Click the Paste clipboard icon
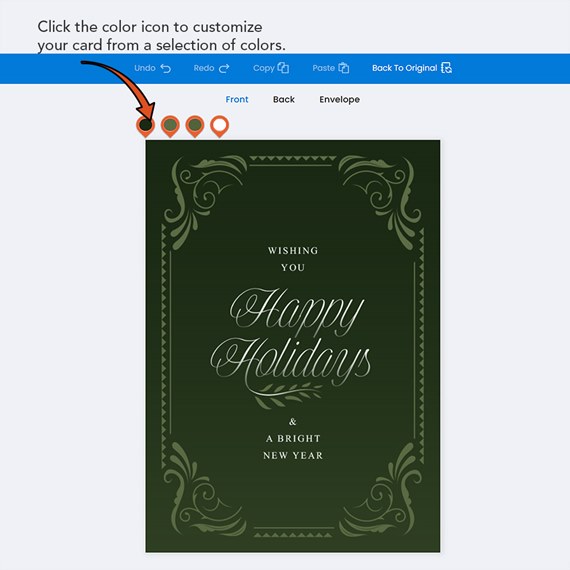The width and height of the screenshot is (570, 570). click(344, 68)
